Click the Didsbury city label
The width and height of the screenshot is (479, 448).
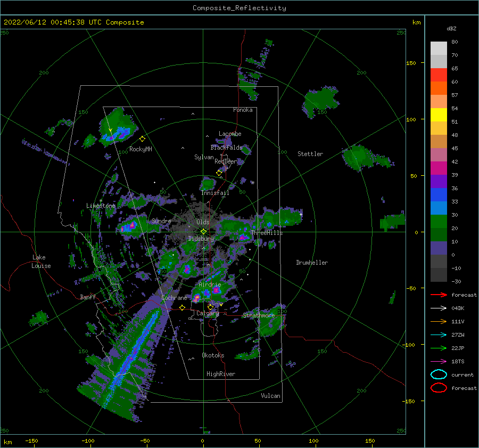point(201,239)
